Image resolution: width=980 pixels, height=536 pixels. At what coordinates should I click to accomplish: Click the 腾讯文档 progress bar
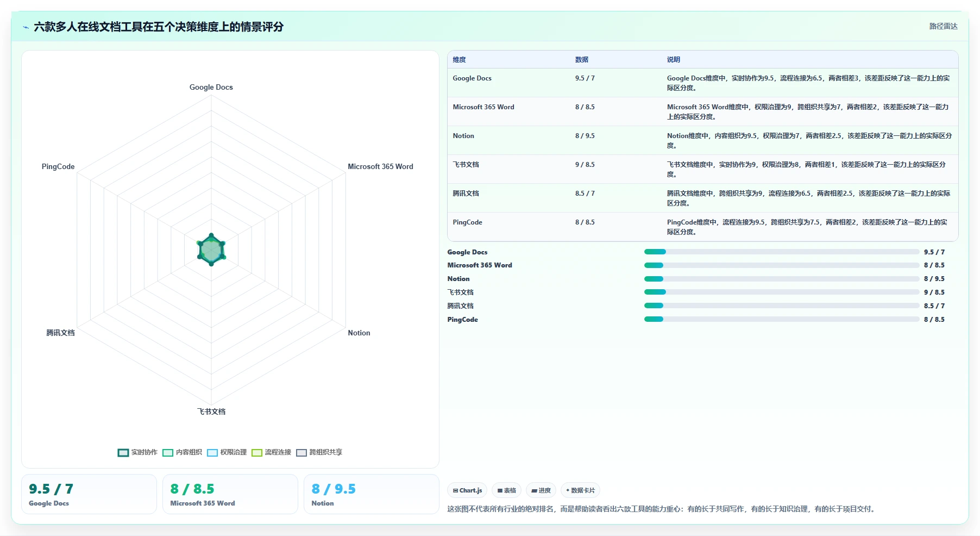782,306
